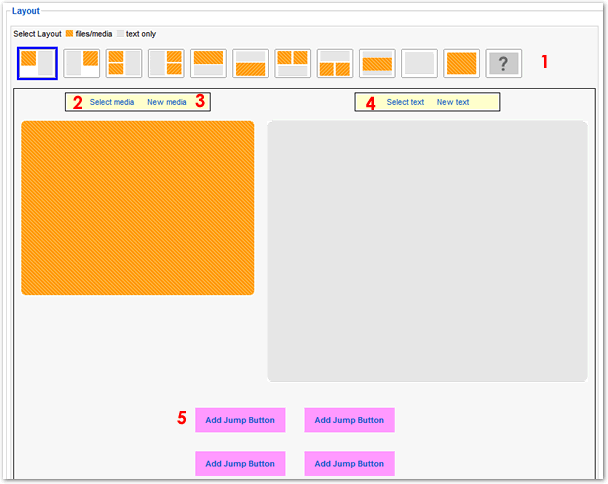Screen dimensions: 608x484
Task: Select layout with text left, media top-right
Action: pos(81,63)
